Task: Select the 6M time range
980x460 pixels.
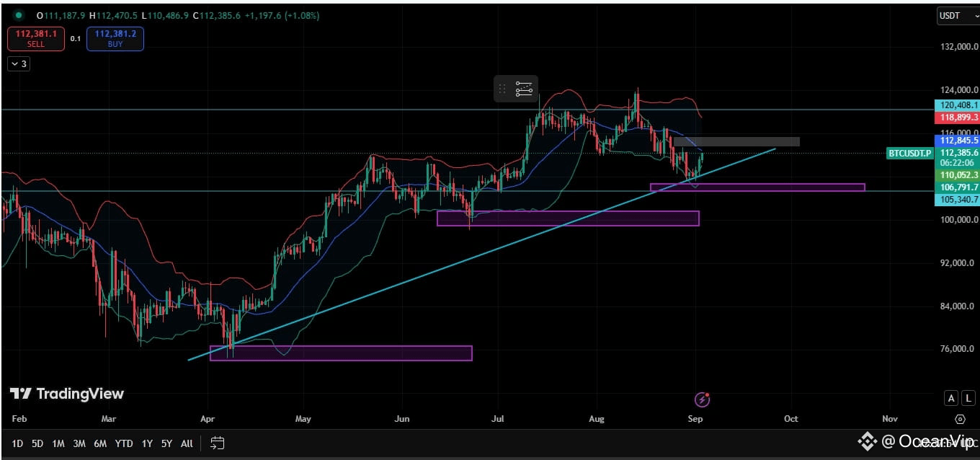Action: (100, 443)
